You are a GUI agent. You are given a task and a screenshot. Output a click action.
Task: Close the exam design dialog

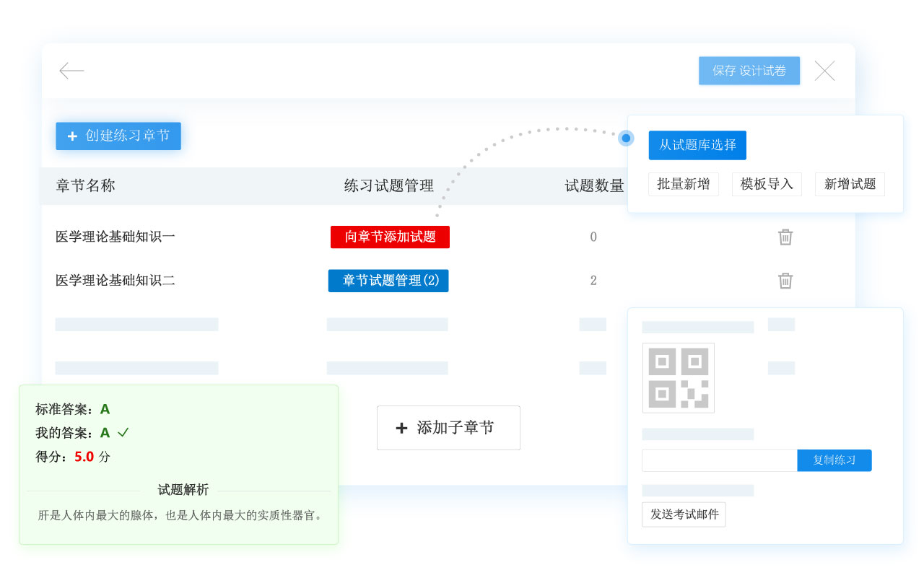pyautogui.click(x=824, y=71)
